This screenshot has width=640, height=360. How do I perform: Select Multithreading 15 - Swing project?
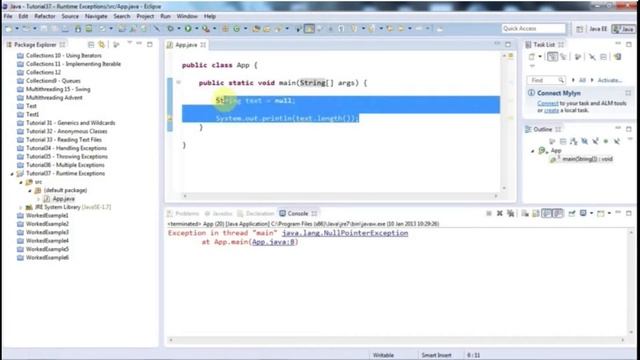click(x=58, y=89)
